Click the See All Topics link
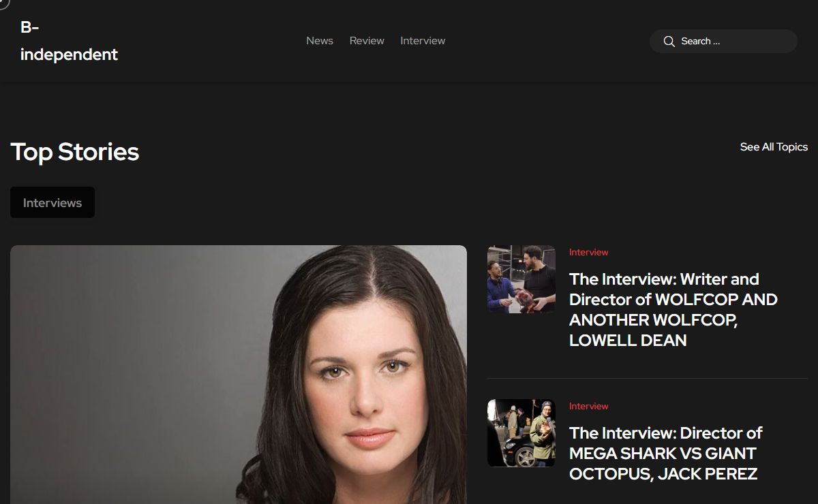 774,147
